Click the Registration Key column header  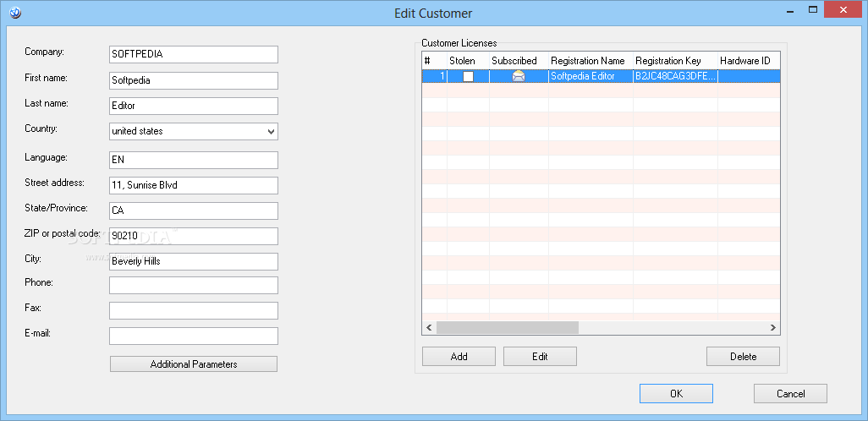675,61
